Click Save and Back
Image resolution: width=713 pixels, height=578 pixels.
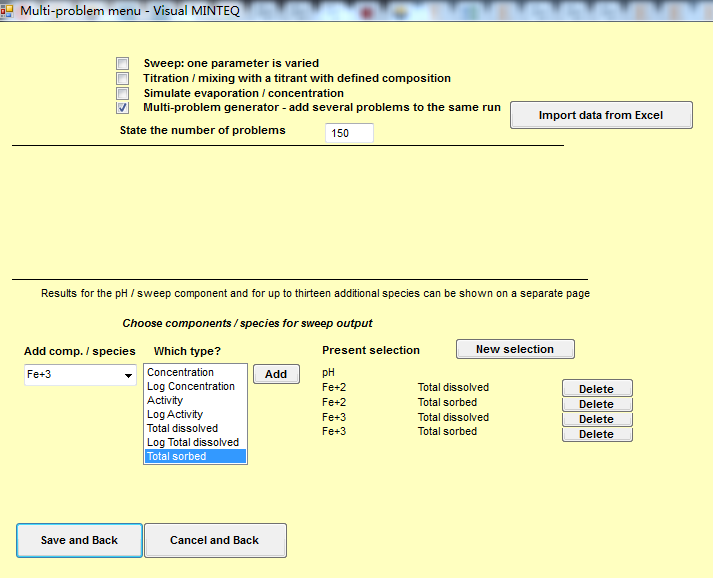(x=80, y=540)
